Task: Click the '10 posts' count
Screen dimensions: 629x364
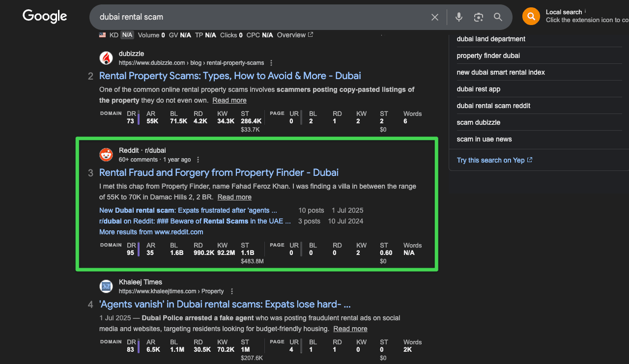Action: (312, 210)
